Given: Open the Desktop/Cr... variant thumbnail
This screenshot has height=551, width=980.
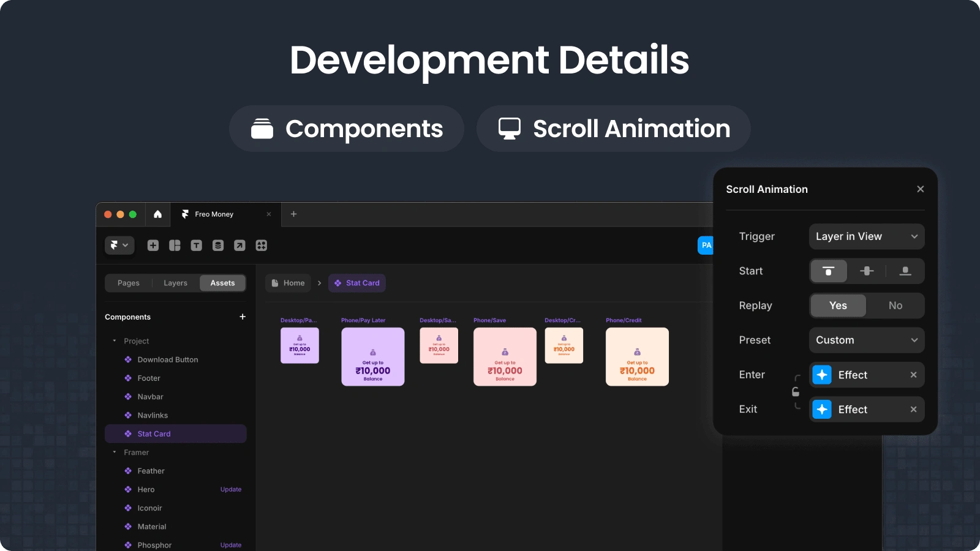Looking at the screenshot, I should pos(564,345).
